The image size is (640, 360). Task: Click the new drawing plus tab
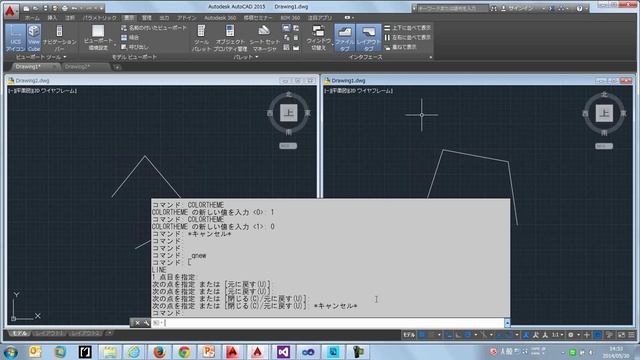coord(117,67)
